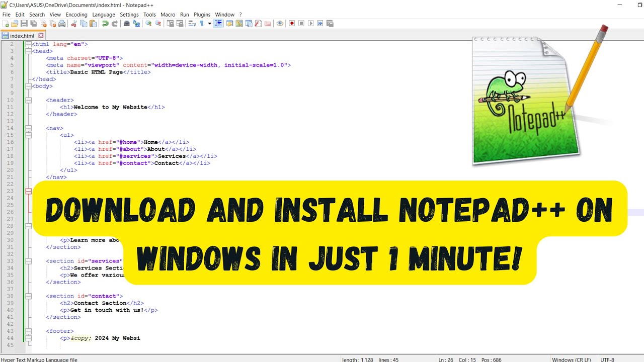Collapse the html tag fold marker

coord(28,44)
